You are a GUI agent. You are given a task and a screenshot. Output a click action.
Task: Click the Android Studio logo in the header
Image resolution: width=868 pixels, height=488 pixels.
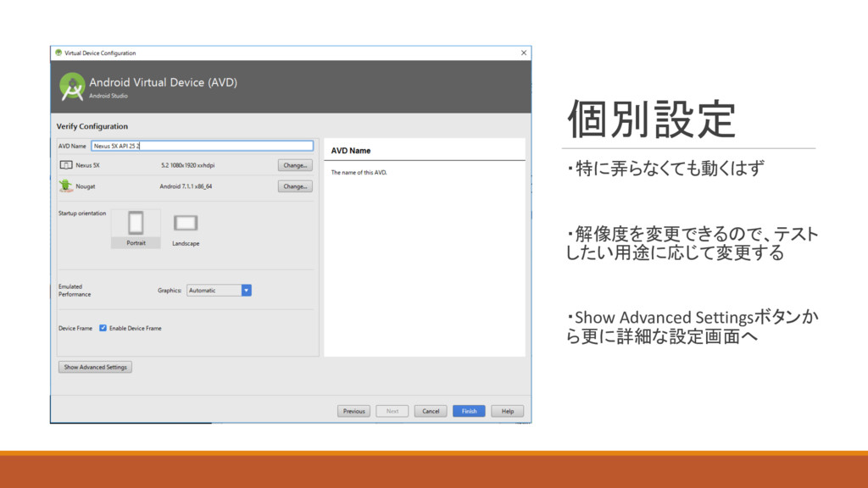tap(73, 87)
